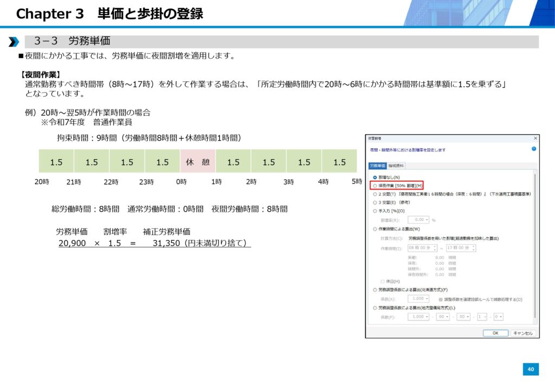Select 深夜作業 [50% 割増] radio option
Image resolution: width=555 pixels, height=392 pixels.
point(374,185)
